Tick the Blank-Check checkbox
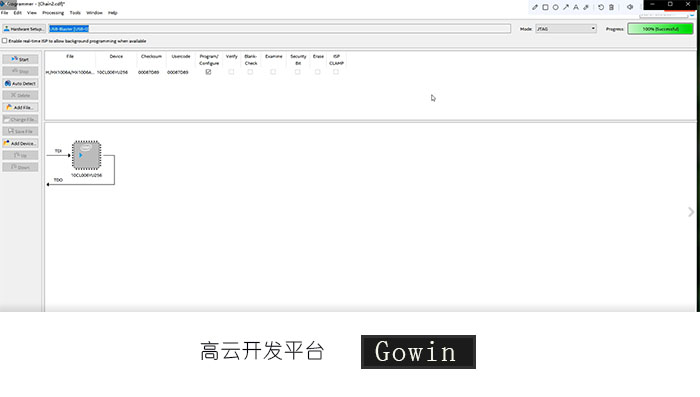The height and width of the screenshot is (397, 700). click(x=250, y=72)
